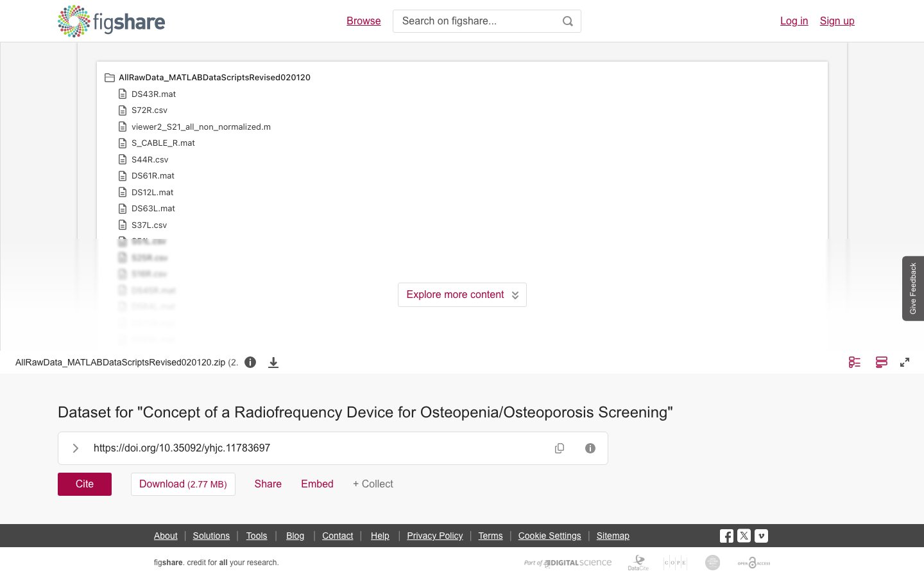Expand the DOI citation chevron

pyautogui.click(x=75, y=448)
